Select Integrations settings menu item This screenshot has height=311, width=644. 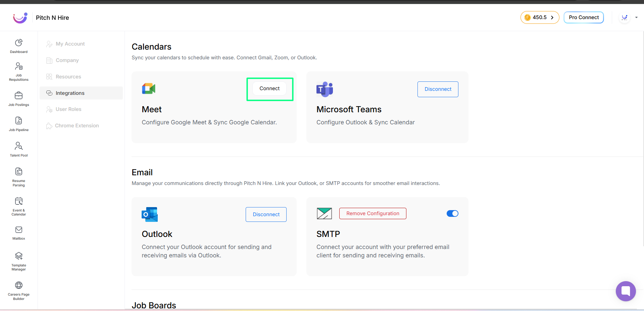tap(81, 93)
